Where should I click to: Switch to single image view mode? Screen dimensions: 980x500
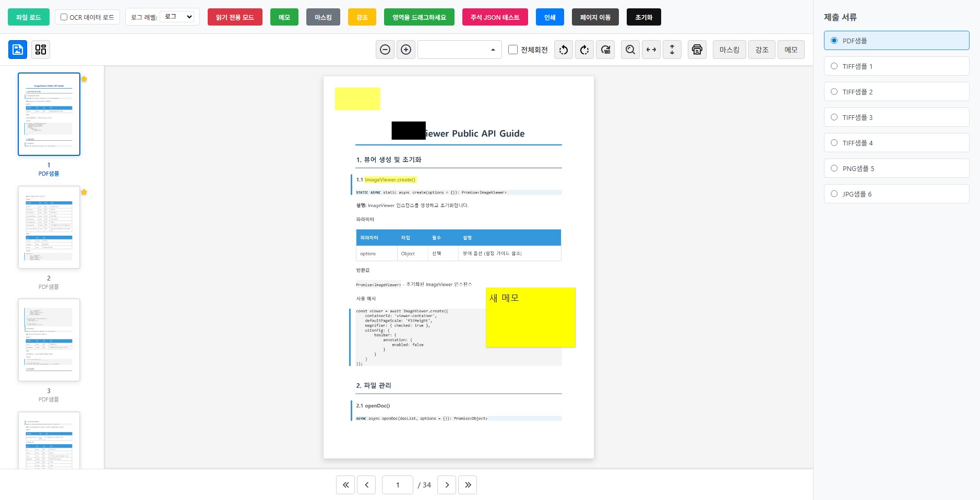tap(18, 50)
